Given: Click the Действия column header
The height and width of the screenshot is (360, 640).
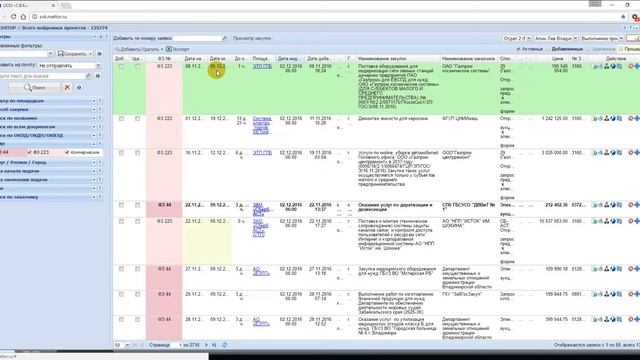Looking at the screenshot, I should point(616,59).
